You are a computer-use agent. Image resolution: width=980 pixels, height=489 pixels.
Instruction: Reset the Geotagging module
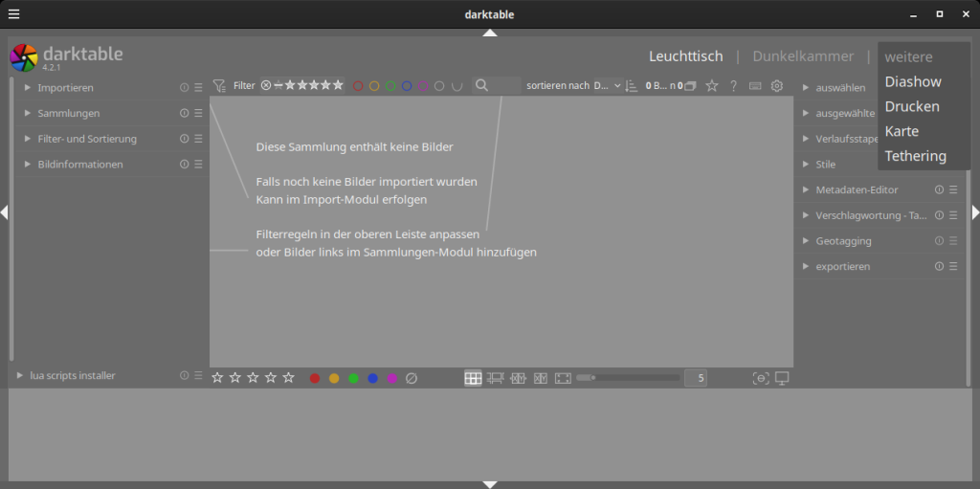[x=940, y=241]
